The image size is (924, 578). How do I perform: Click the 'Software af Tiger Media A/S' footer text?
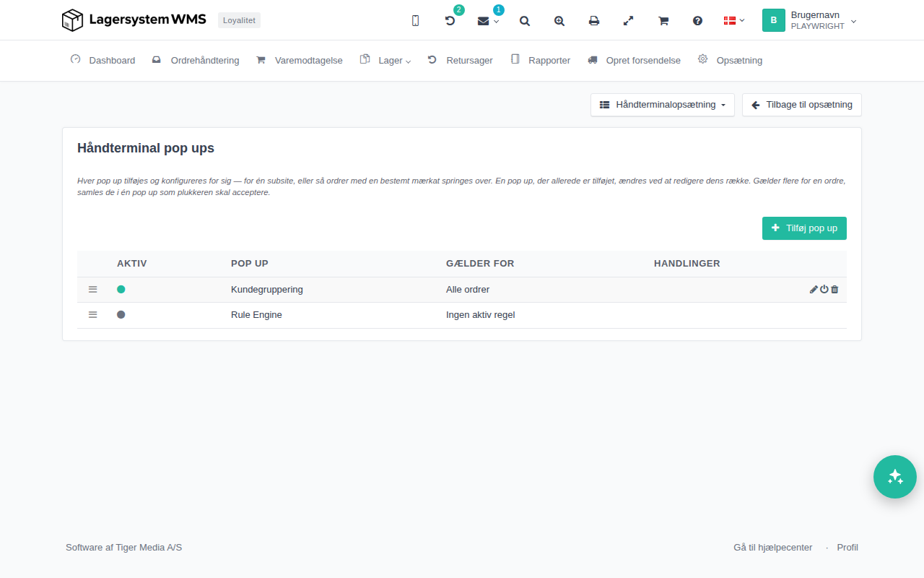(x=123, y=547)
